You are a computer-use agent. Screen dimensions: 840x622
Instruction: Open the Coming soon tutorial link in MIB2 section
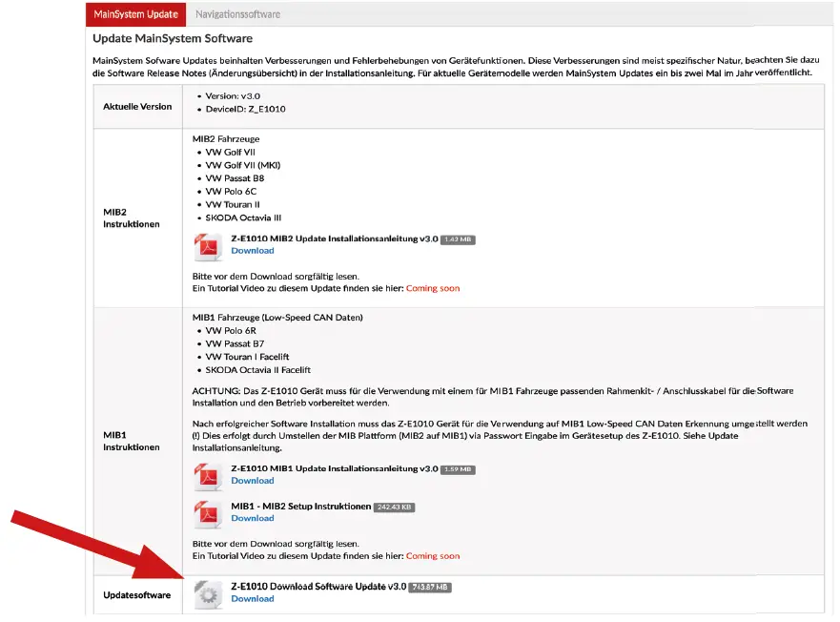[432, 286]
